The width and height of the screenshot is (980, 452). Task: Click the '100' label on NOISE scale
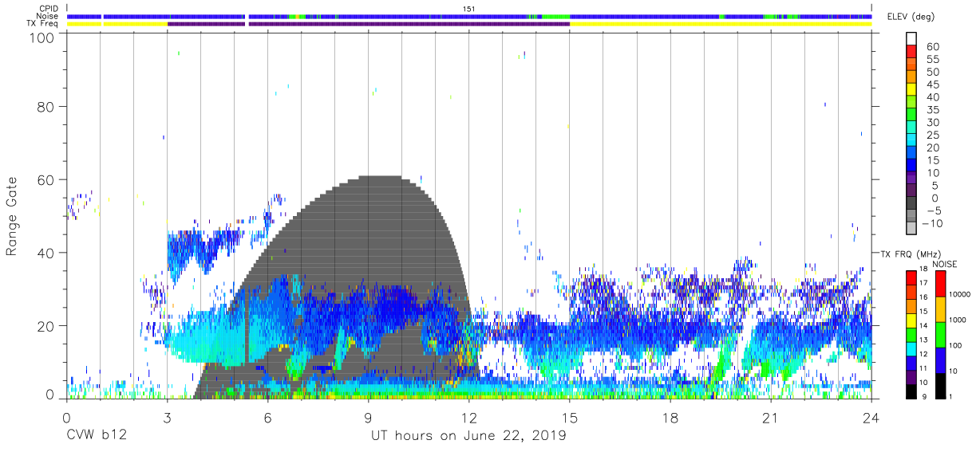pyautogui.click(x=956, y=346)
